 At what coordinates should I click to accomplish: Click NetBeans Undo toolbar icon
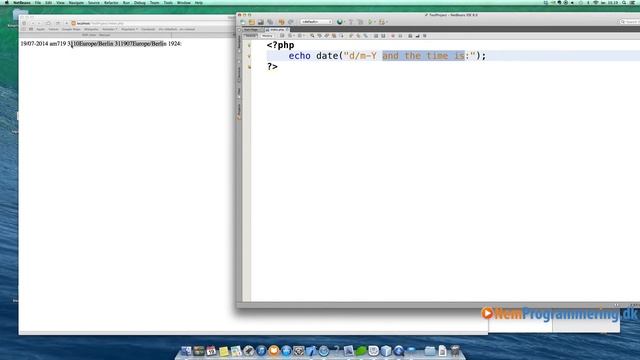click(281, 22)
